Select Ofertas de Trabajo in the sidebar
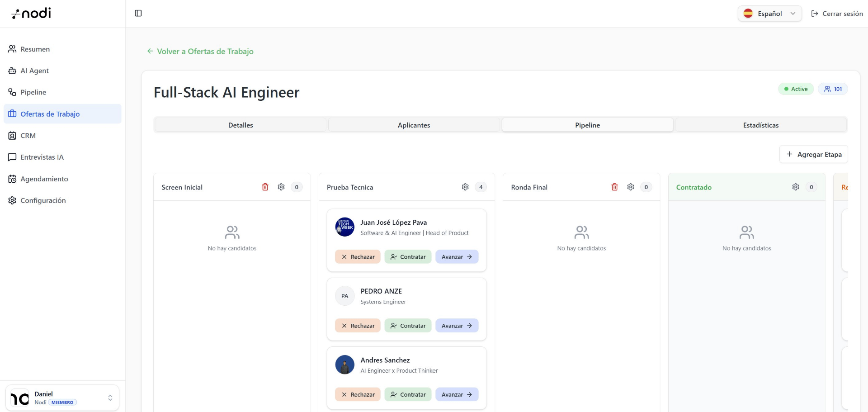The image size is (868, 412). (x=62, y=114)
